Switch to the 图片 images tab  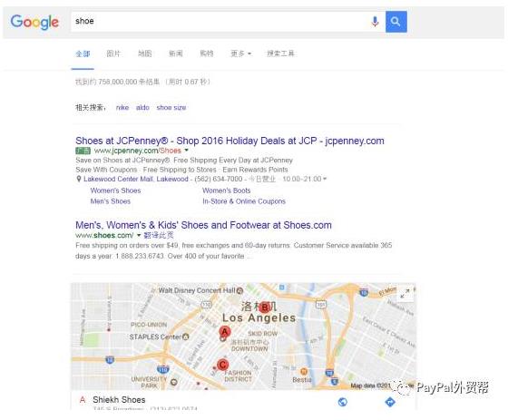113,54
